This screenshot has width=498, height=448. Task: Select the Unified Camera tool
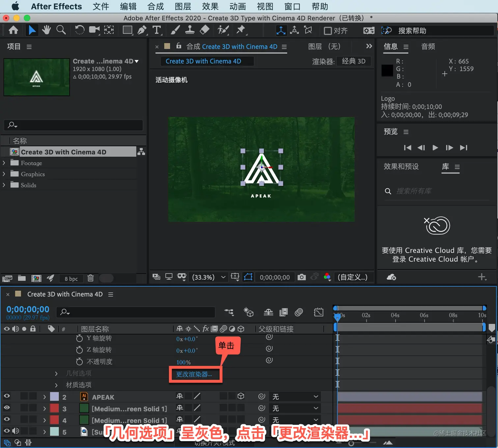(x=94, y=30)
